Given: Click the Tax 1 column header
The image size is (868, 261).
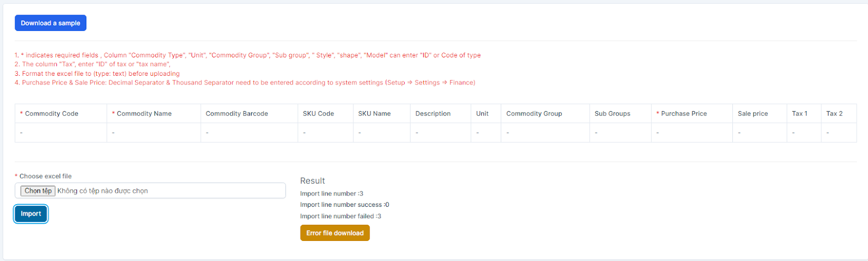Looking at the screenshot, I should (800, 114).
